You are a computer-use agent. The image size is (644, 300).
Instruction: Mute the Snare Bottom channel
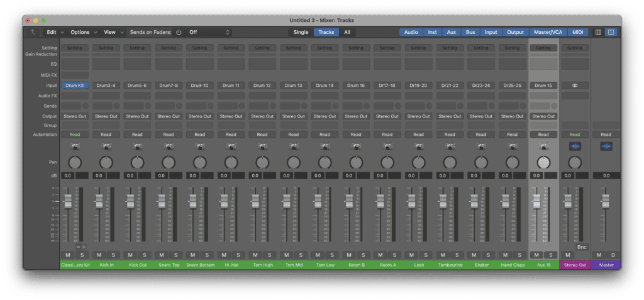[192, 255]
